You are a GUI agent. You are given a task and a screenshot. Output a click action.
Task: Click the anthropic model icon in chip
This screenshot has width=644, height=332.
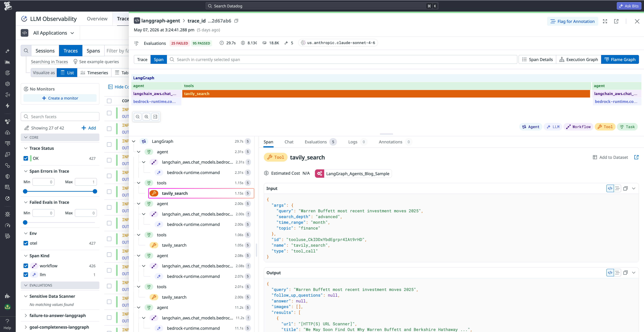coord(303,43)
